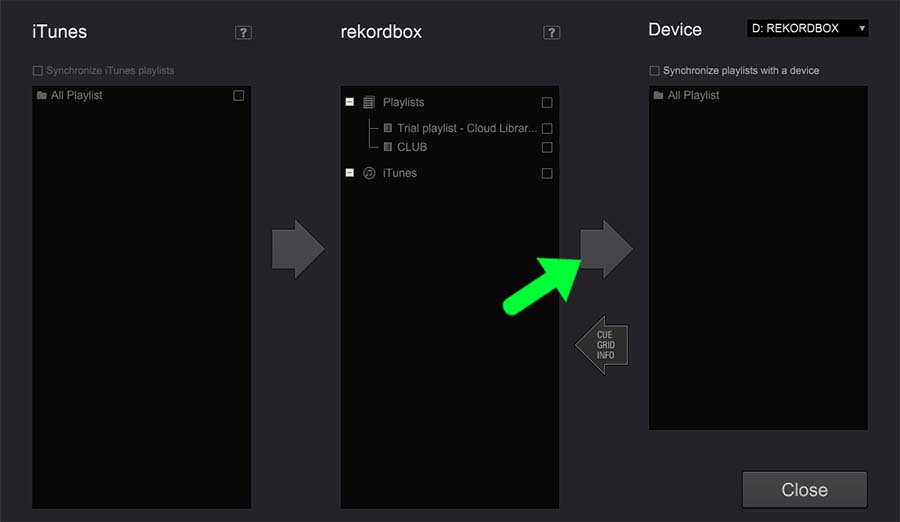The height and width of the screenshot is (522, 900).
Task: Open the iTunes help question mark icon
Action: [243, 33]
